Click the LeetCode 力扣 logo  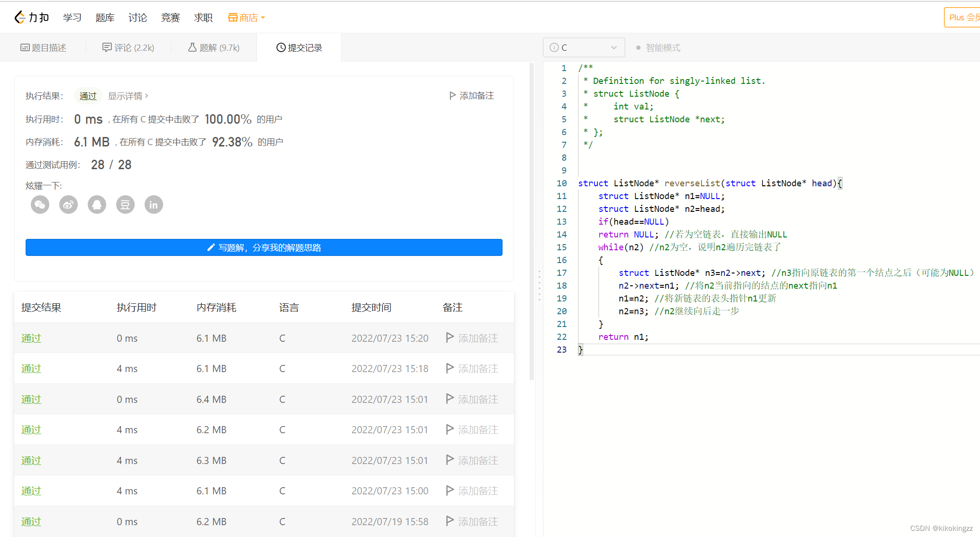point(32,18)
